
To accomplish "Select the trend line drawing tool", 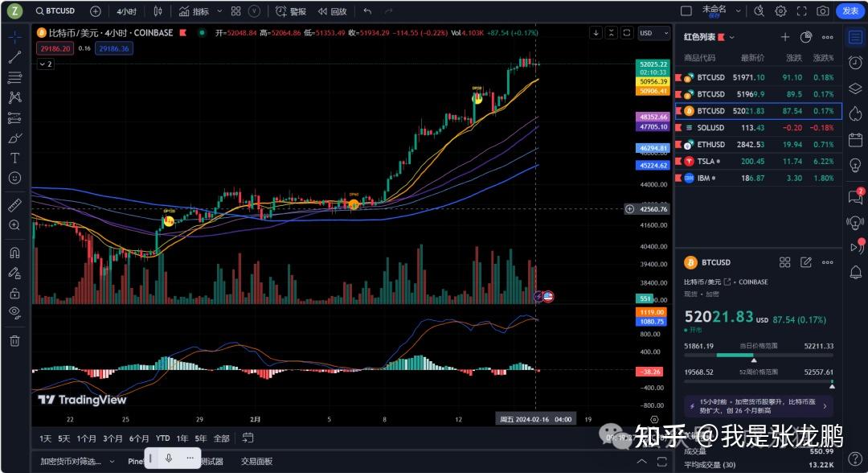I will 15,57.
